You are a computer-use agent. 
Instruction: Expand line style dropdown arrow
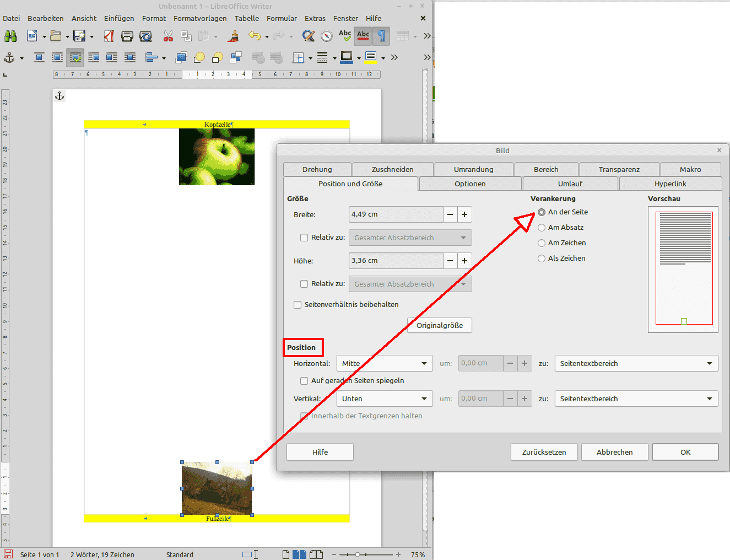point(334,58)
